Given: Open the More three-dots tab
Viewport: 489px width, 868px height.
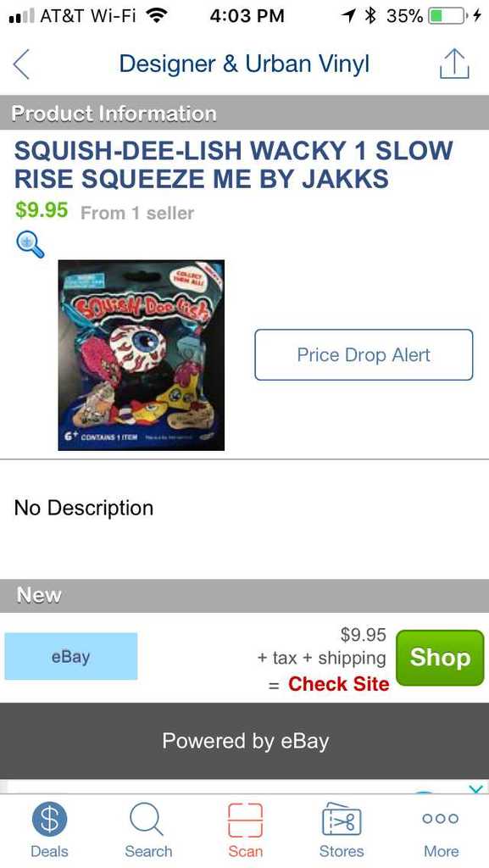Looking at the screenshot, I should (441, 831).
